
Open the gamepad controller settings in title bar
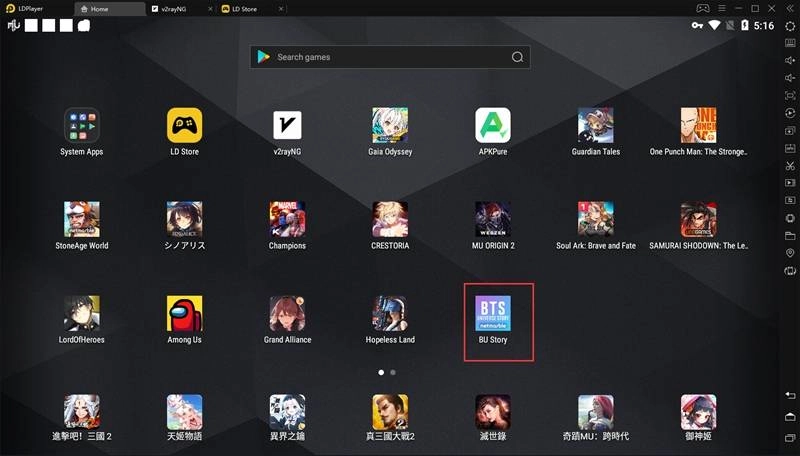(703, 8)
